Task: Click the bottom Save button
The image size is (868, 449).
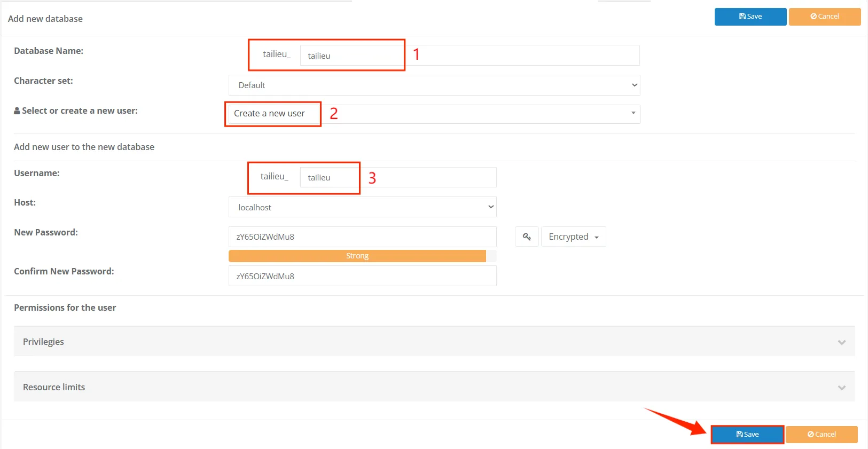Action: point(747,435)
